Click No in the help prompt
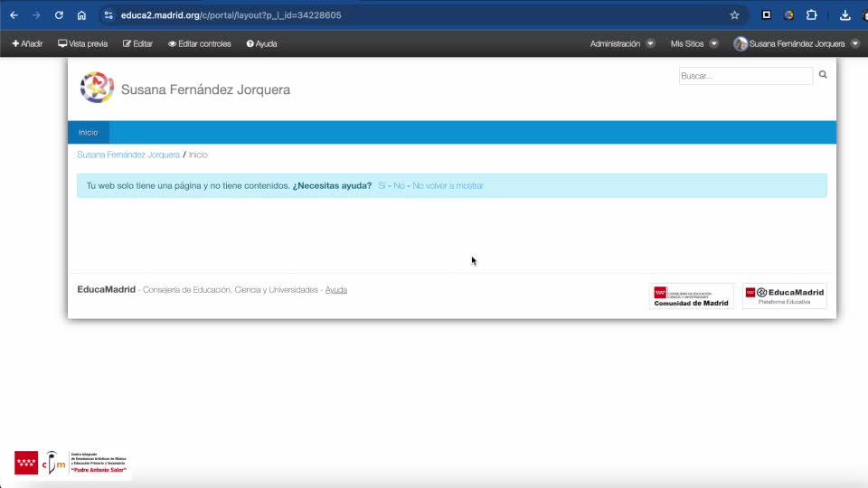Viewport: 868px width, 488px height. [399, 186]
